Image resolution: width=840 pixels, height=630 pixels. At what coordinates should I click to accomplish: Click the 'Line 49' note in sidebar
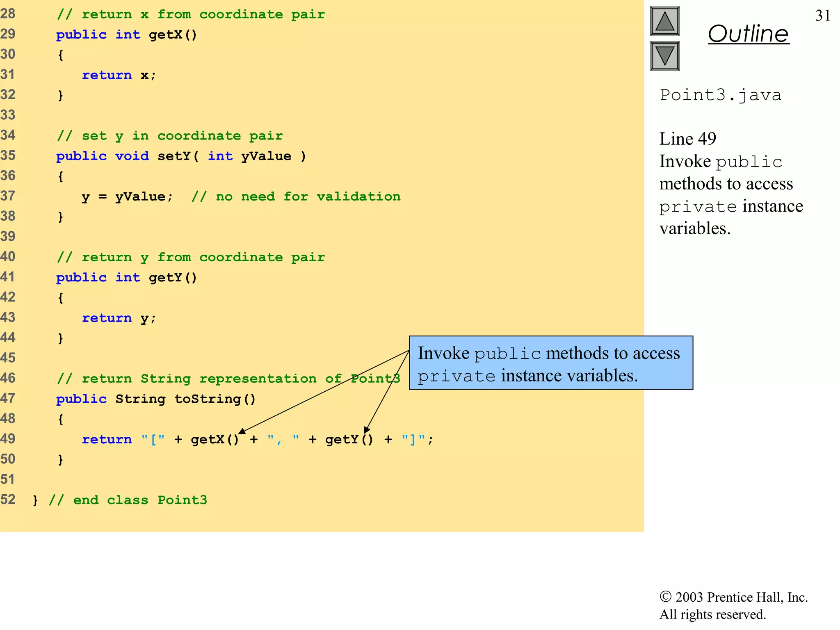click(x=687, y=139)
